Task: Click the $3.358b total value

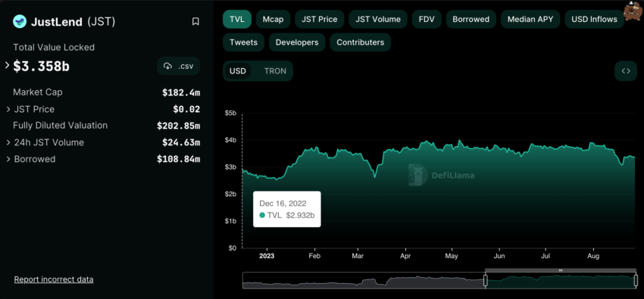Action: (41, 66)
